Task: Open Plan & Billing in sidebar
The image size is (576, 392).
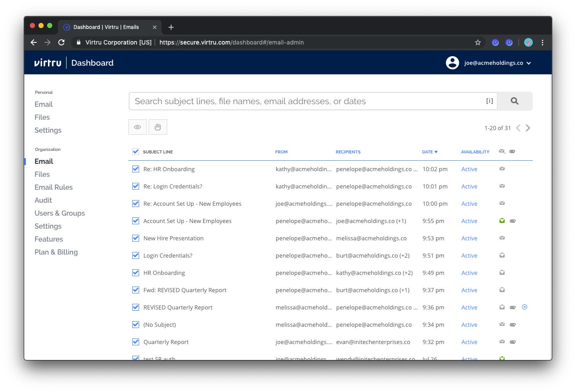Action: click(56, 252)
